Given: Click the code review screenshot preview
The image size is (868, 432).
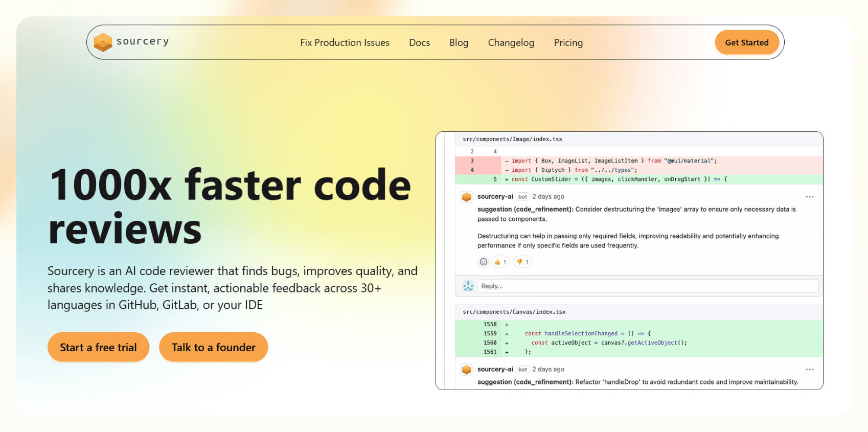Looking at the screenshot, I should [629, 261].
